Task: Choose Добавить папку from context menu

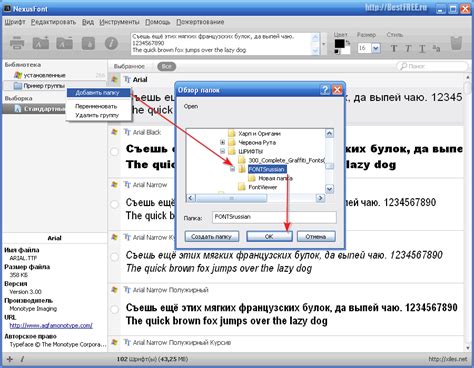Action: click(98, 93)
